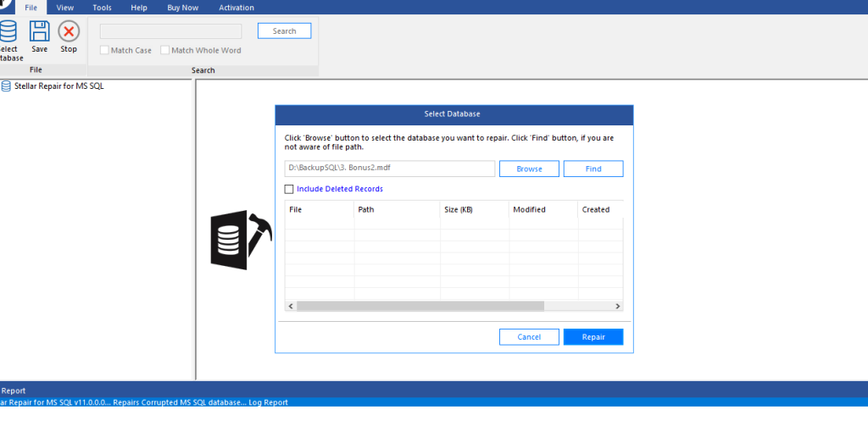Open the File ribbon tab
Viewport: 868px width, 443px height.
31,8
